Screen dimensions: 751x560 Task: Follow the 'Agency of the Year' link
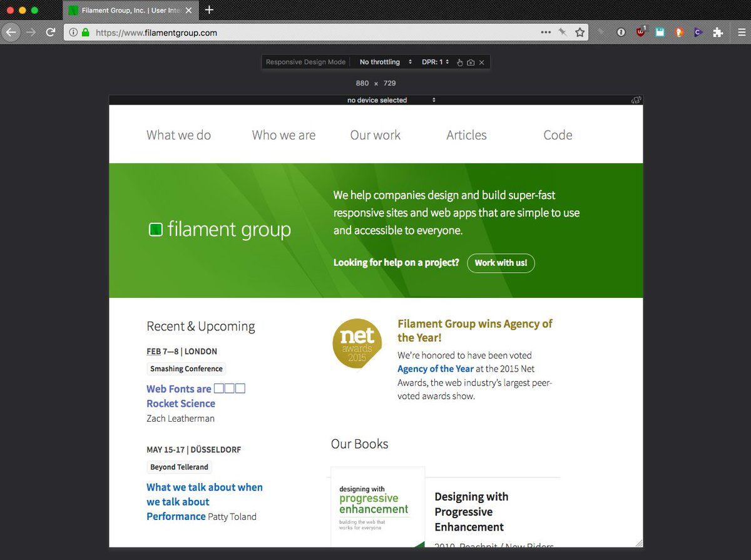(436, 369)
